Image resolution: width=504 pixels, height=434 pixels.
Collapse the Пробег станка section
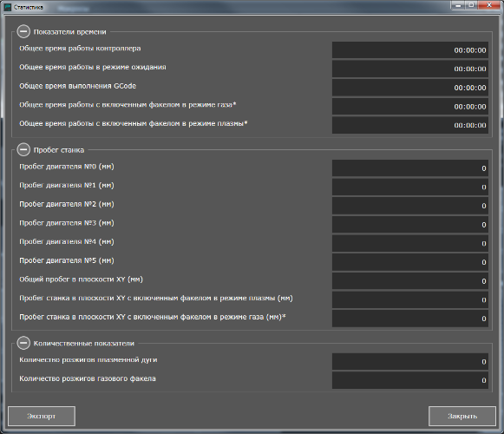pos(23,149)
